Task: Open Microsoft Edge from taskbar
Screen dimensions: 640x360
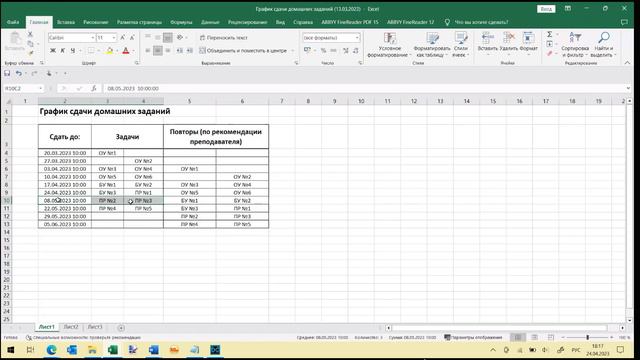Action: [x=51, y=350]
